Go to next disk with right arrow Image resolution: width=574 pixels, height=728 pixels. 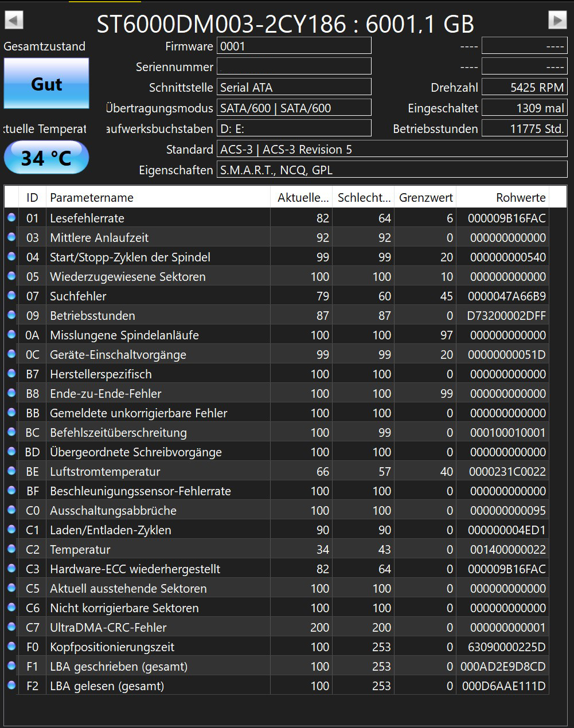(557, 20)
